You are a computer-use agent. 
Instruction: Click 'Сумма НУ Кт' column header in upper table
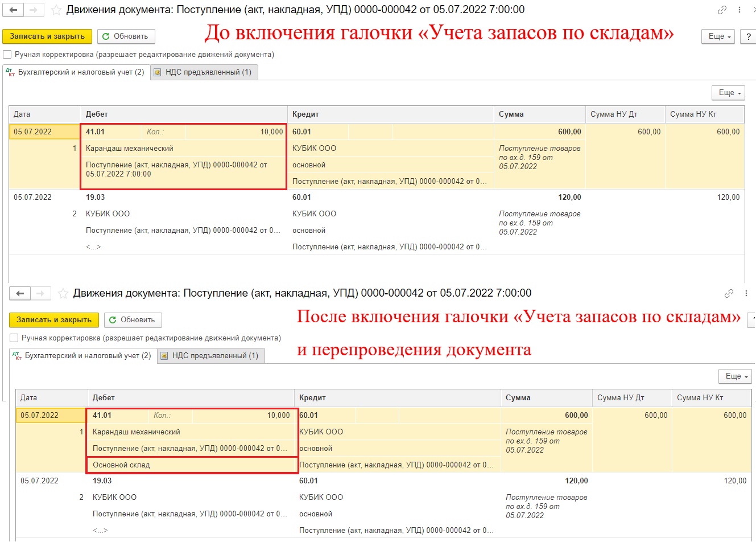pyautogui.click(x=705, y=114)
